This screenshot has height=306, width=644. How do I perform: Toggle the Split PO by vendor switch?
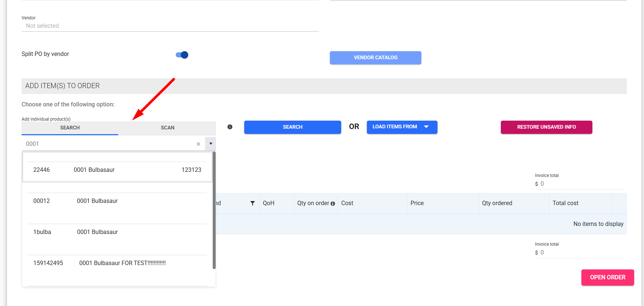pyautogui.click(x=182, y=55)
